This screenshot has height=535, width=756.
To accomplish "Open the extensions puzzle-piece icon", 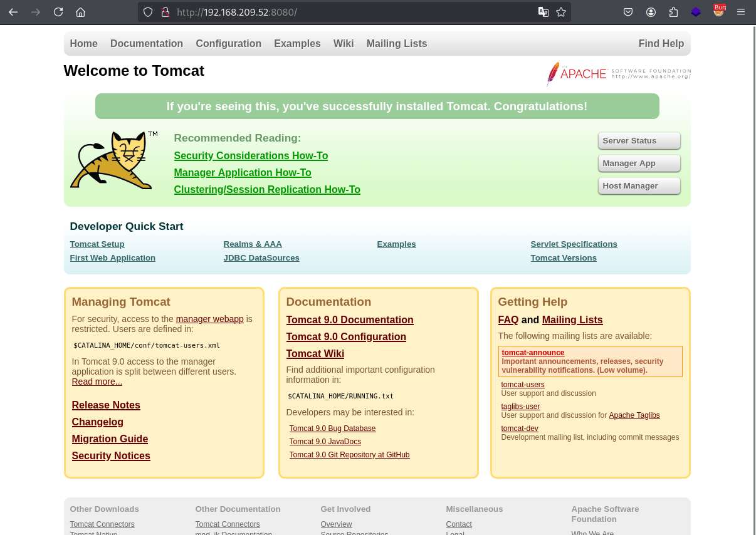I will (673, 12).
